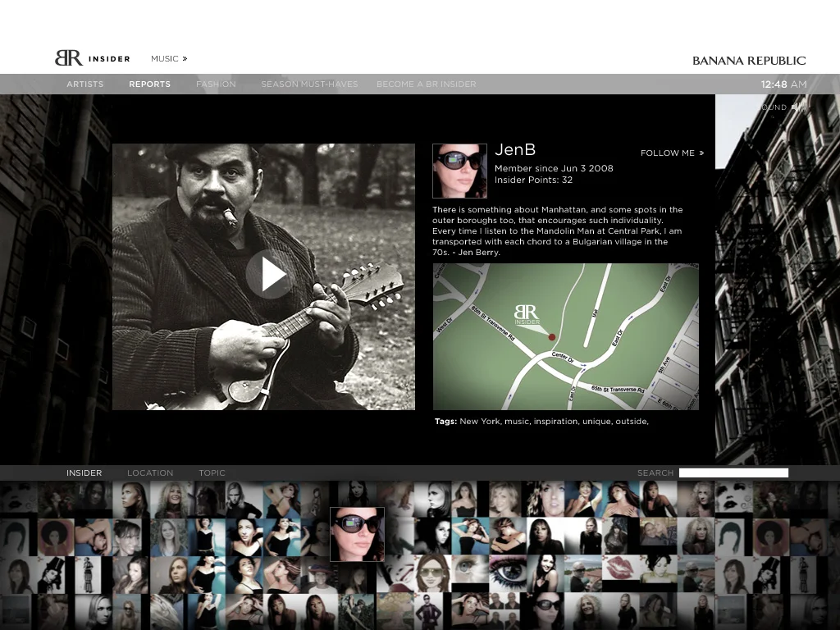Open the Artists menu item
Image resolution: width=840 pixels, height=630 pixels.
tap(85, 84)
